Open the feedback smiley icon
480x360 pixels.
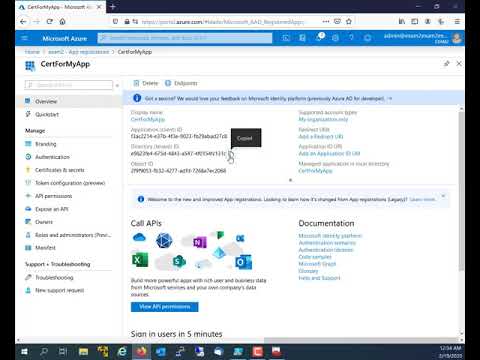(367, 38)
